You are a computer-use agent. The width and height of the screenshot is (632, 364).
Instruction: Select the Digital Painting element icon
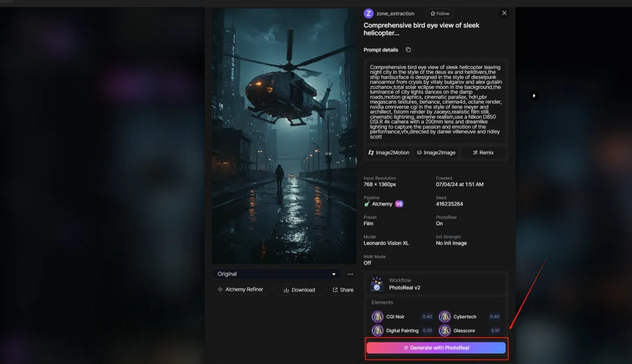tap(377, 331)
